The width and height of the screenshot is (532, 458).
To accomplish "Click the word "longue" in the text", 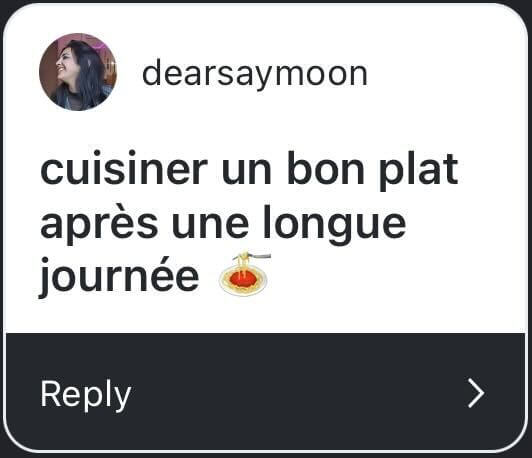I will coord(334,225).
